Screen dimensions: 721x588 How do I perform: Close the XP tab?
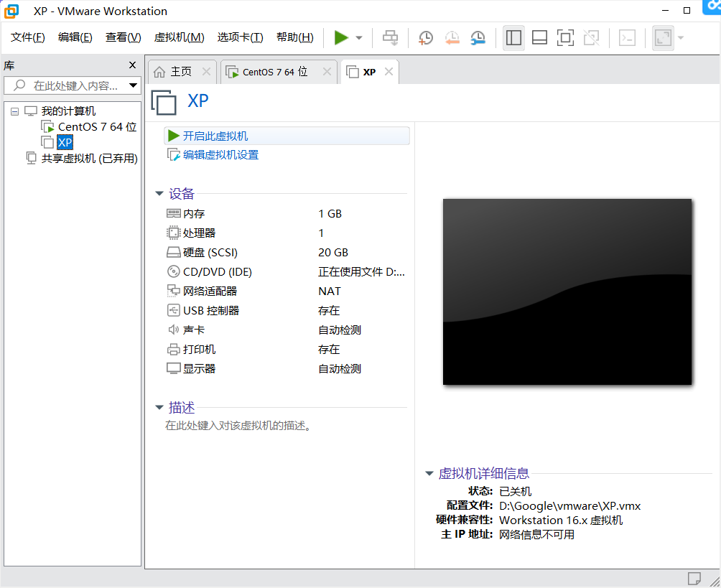[x=389, y=72]
